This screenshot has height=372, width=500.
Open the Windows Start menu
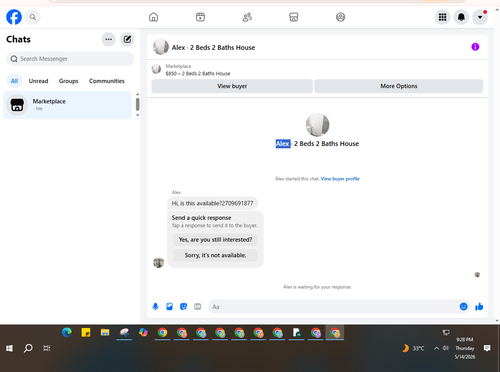coord(9,348)
